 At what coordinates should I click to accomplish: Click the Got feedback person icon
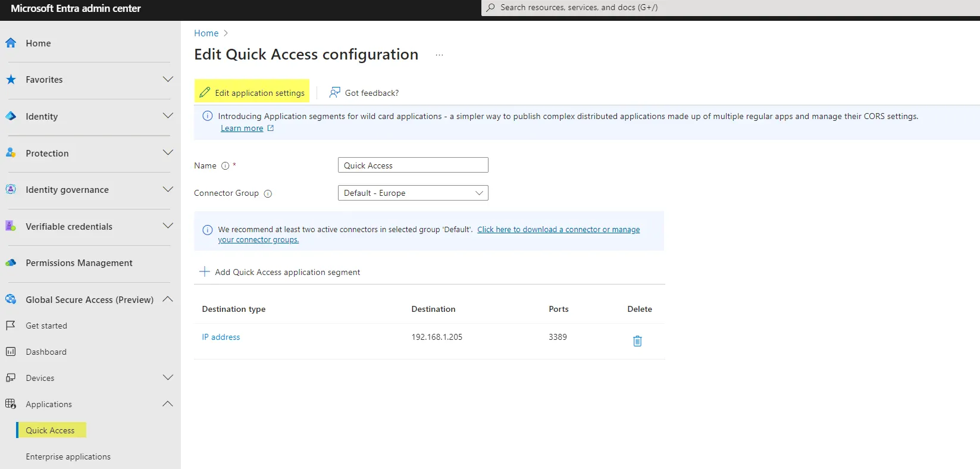click(x=335, y=92)
